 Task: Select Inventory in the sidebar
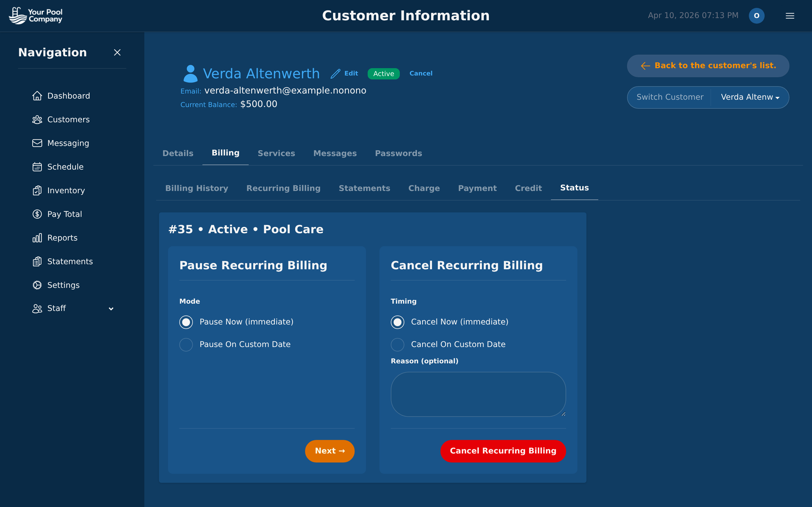coord(66,190)
